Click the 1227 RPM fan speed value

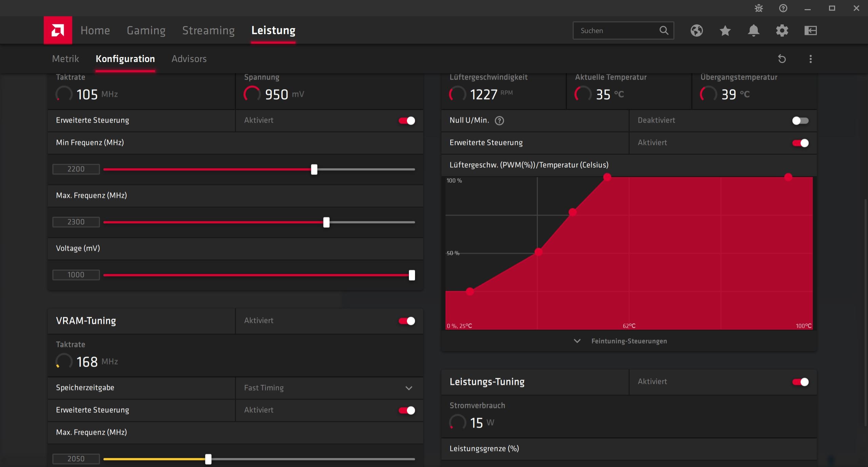point(484,94)
